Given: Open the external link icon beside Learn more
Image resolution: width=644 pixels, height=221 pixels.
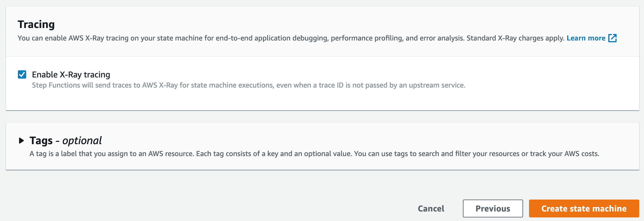Looking at the screenshot, I should coord(612,38).
